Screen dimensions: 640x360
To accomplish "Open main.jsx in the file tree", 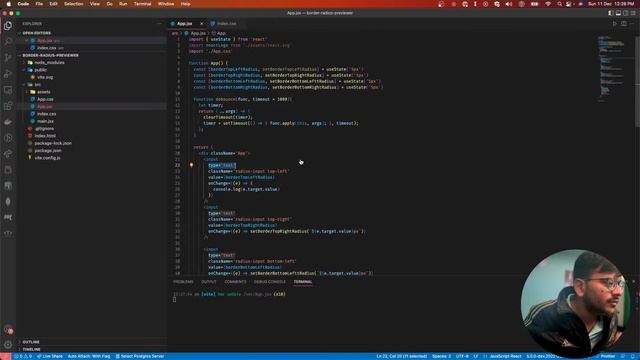I will pos(45,121).
